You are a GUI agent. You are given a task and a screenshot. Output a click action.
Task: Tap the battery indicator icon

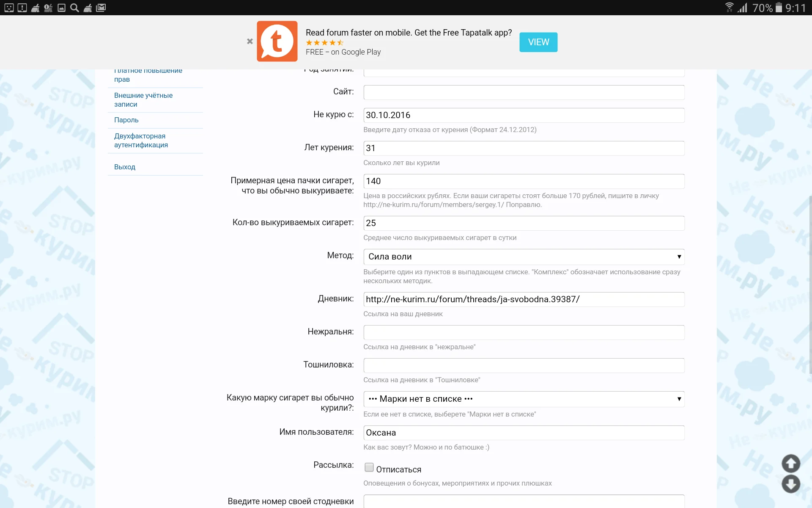pyautogui.click(x=779, y=8)
